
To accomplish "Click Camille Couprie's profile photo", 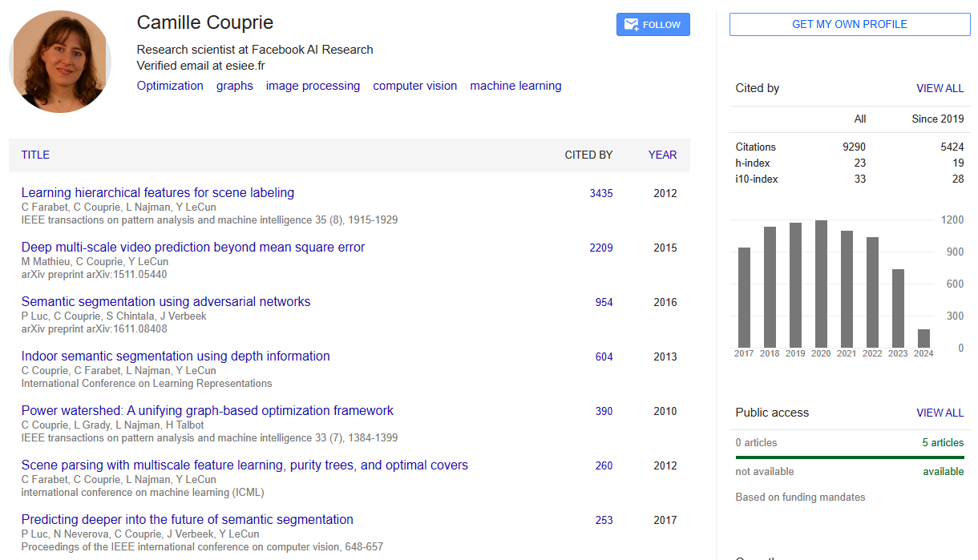I will coord(60,62).
